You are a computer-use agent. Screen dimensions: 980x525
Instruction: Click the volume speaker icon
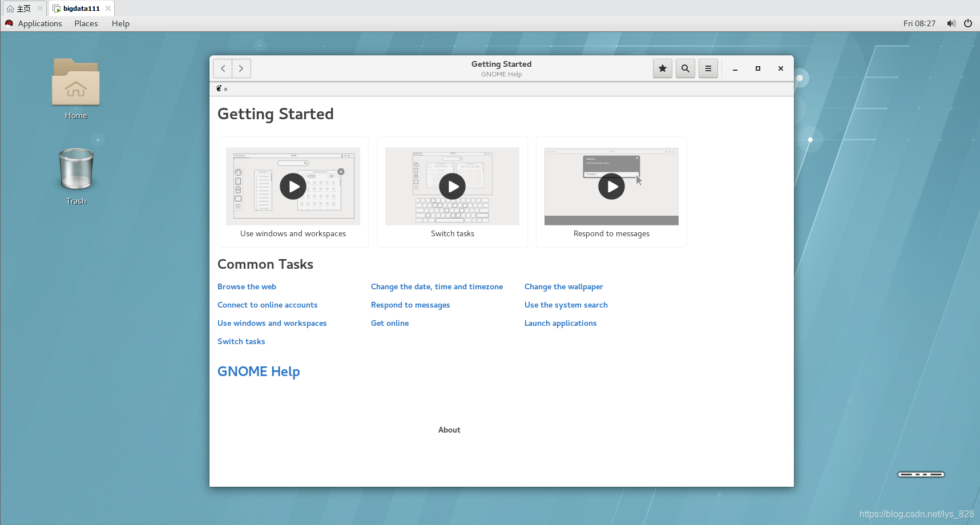coord(951,23)
